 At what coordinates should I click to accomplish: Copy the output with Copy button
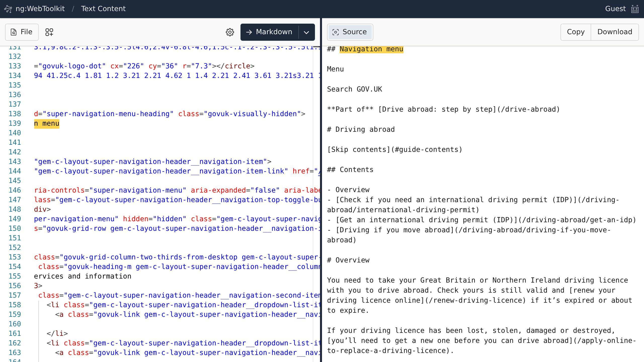[x=576, y=32]
